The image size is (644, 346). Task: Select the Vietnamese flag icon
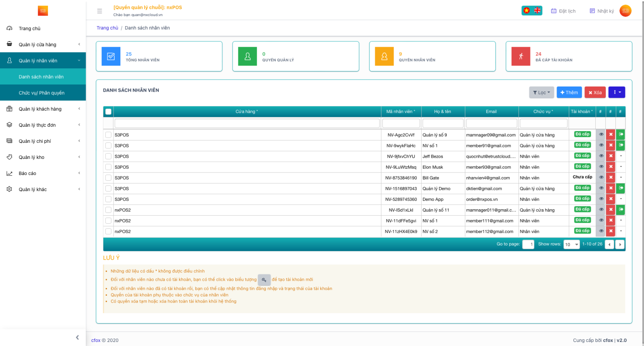click(x=526, y=11)
